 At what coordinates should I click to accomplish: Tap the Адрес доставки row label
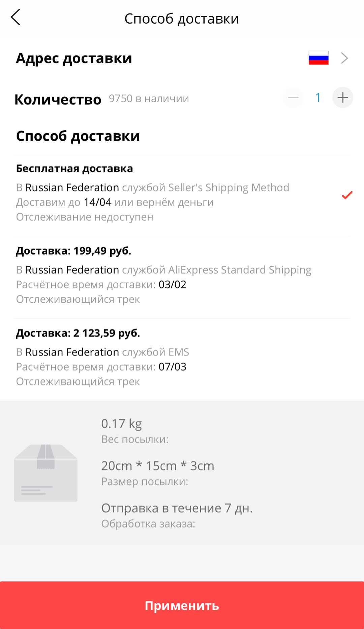coord(74,58)
